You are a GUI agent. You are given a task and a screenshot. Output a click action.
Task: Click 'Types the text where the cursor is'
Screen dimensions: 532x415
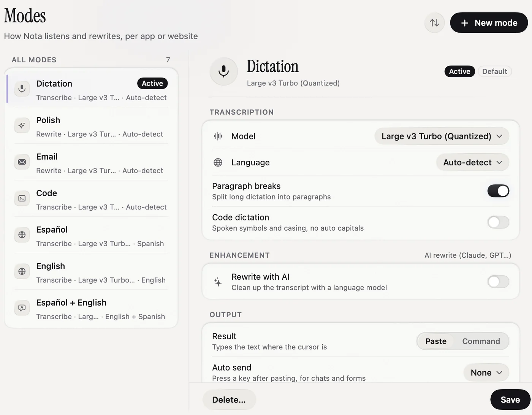click(x=269, y=347)
